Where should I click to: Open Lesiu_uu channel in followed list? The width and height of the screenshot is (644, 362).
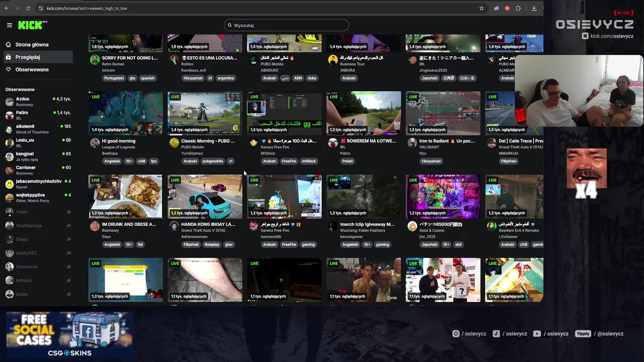37,143
